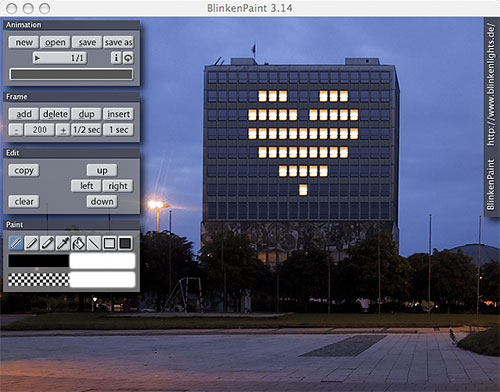Decrease frame duration with minus button
This screenshot has height=392, width=500.
(16, 130)
